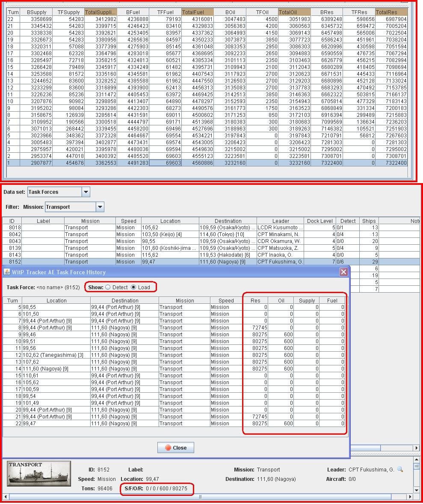Click the BOil column header

coord(230,12)
